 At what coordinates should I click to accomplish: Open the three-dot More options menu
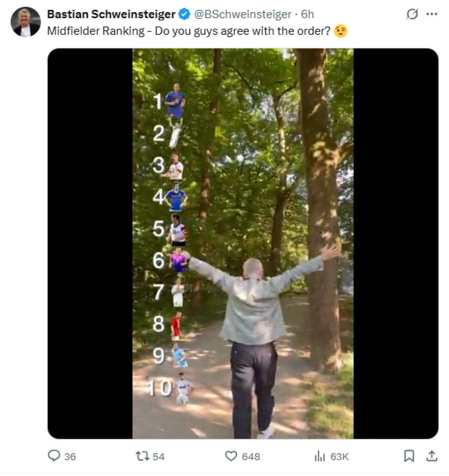(x=432, y=15)
